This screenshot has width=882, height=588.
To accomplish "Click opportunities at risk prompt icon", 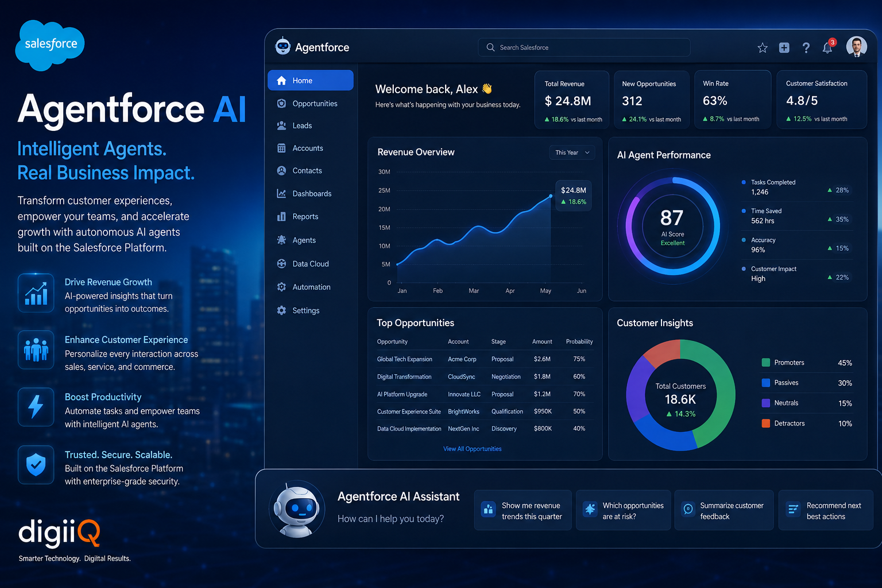I will (x=590, y=509).
